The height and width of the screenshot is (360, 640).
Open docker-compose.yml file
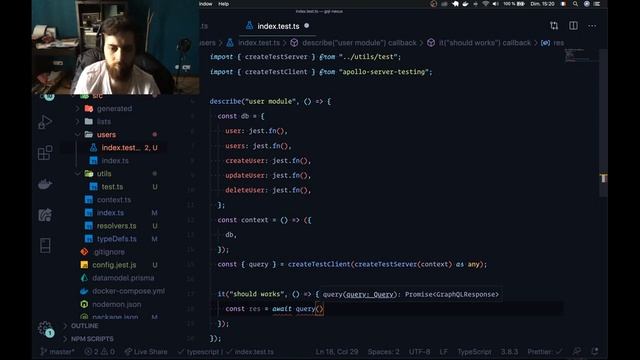click(x=128, y=291)
